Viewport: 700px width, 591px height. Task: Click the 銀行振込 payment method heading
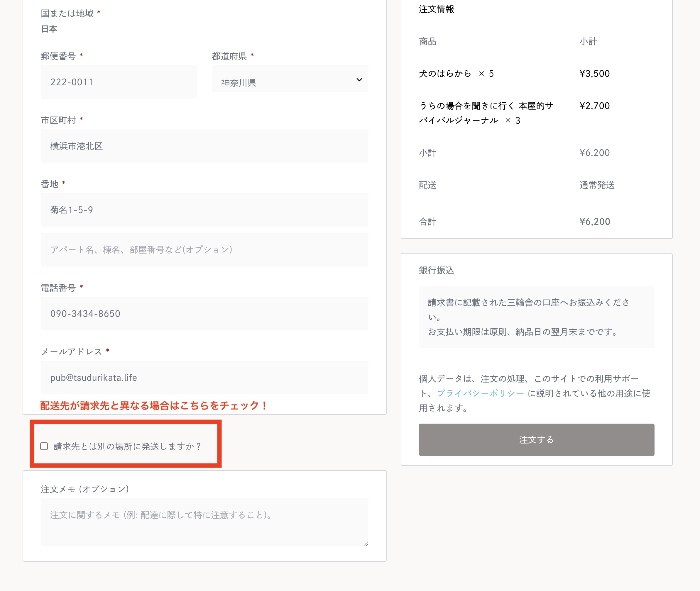click(436, 270)
